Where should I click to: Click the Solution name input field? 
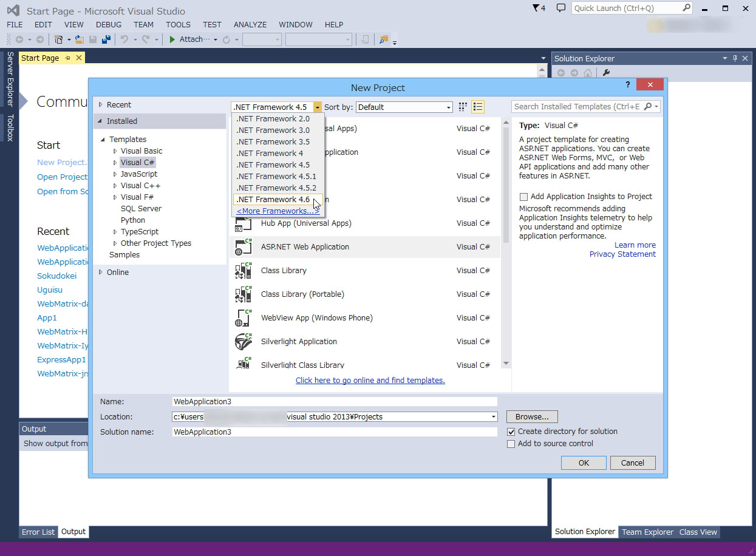pos(335,432)
